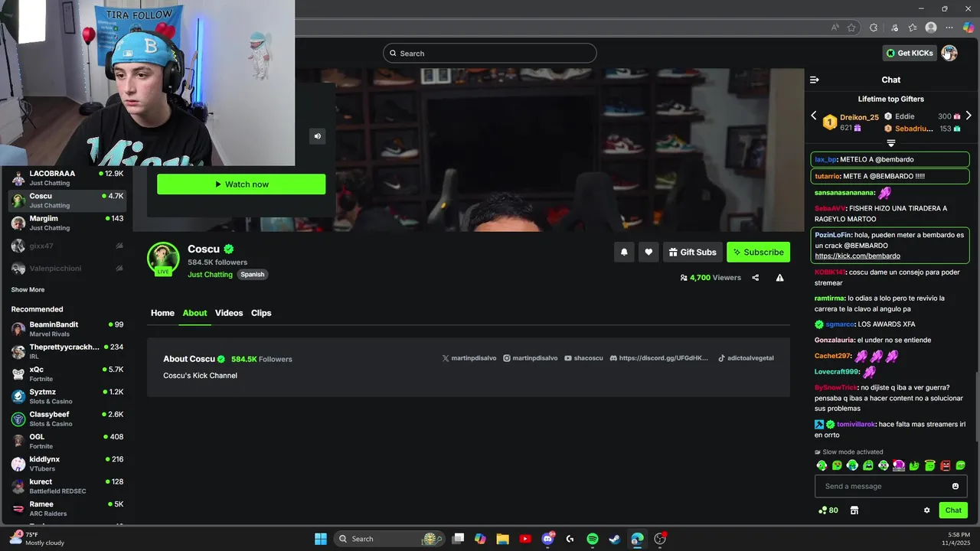This screenshot has width=980, height=551.
Task: Insert the red angry face emote
Action: (x=946, y=465)
